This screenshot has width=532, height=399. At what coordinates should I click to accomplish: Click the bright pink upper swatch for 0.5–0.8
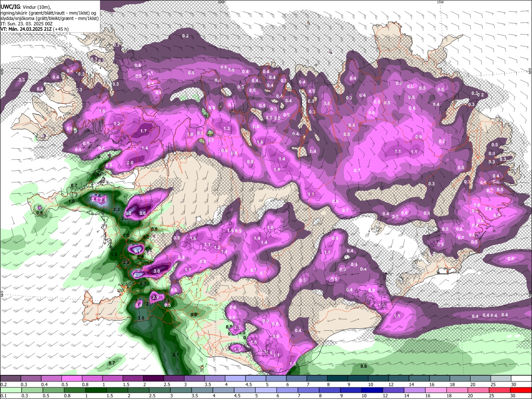click(x=71, y=379)
